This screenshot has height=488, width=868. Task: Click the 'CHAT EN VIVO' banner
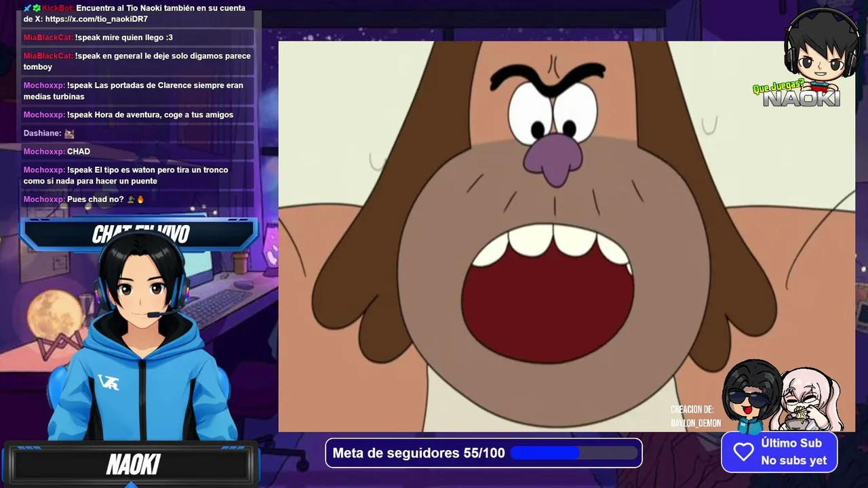[139, 235]
